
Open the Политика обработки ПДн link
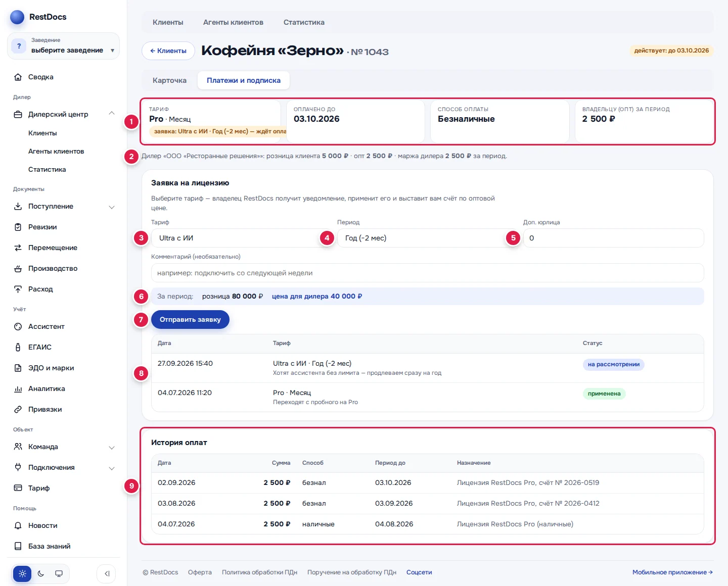(x=259, y=573)
